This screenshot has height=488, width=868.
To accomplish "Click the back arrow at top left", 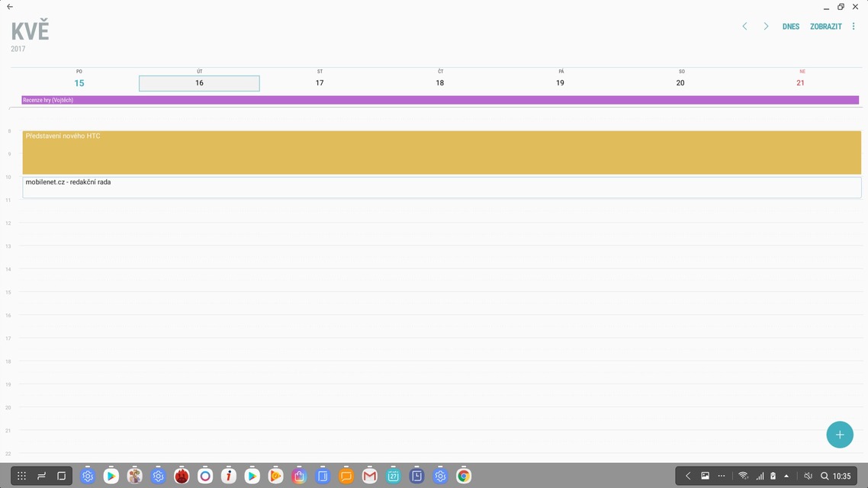I will pyautogui.click(x=10, y=7).
